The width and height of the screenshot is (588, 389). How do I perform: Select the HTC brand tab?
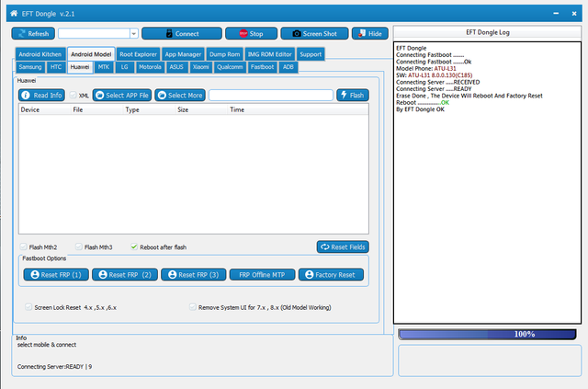56,67
